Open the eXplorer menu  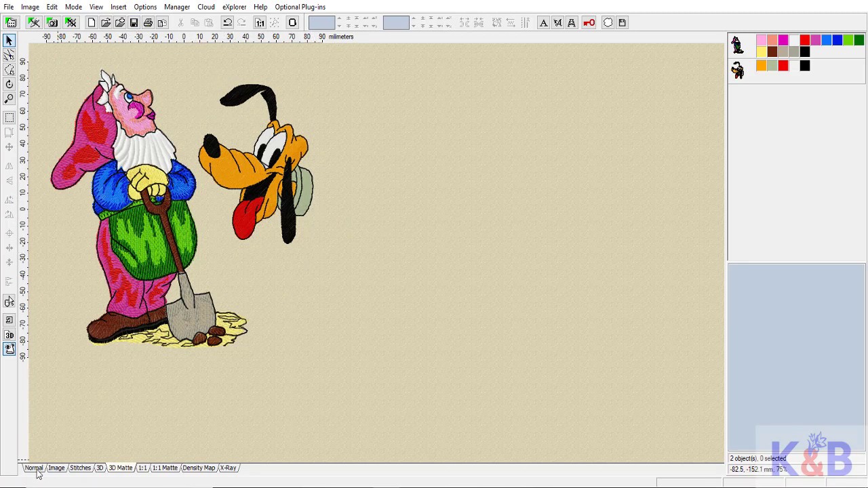pos(235,7)
